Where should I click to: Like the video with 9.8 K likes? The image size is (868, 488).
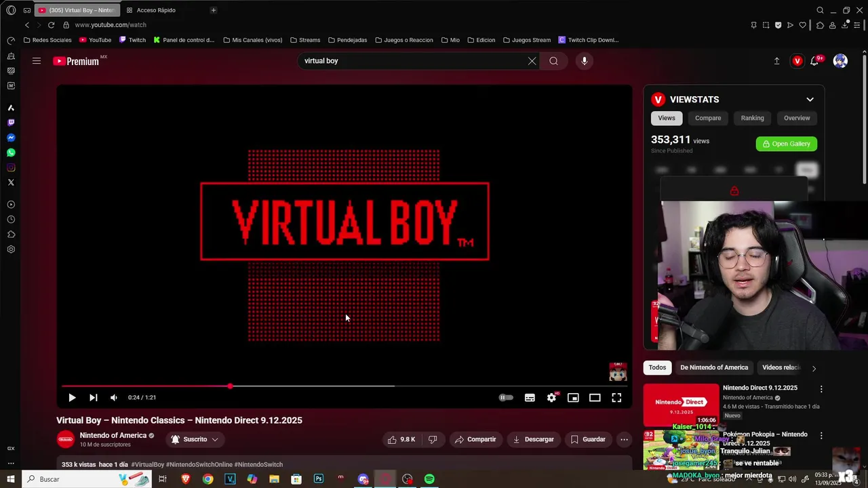(401, 439)
